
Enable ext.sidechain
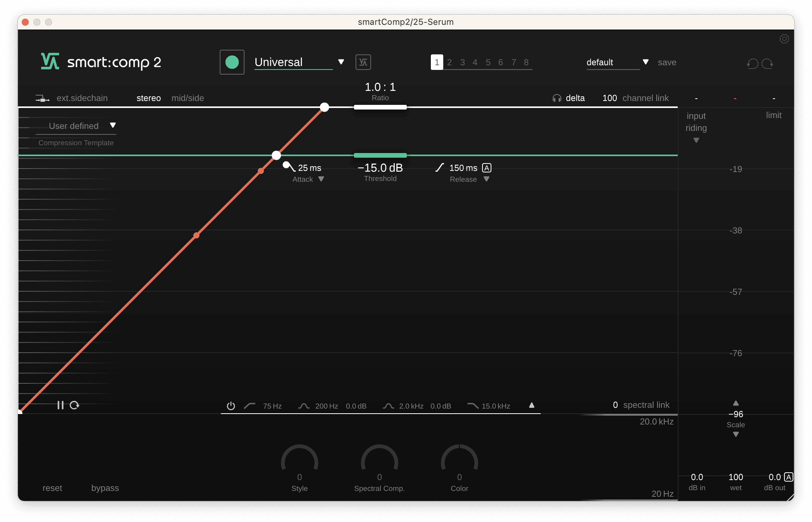click(x=82, y=98)
